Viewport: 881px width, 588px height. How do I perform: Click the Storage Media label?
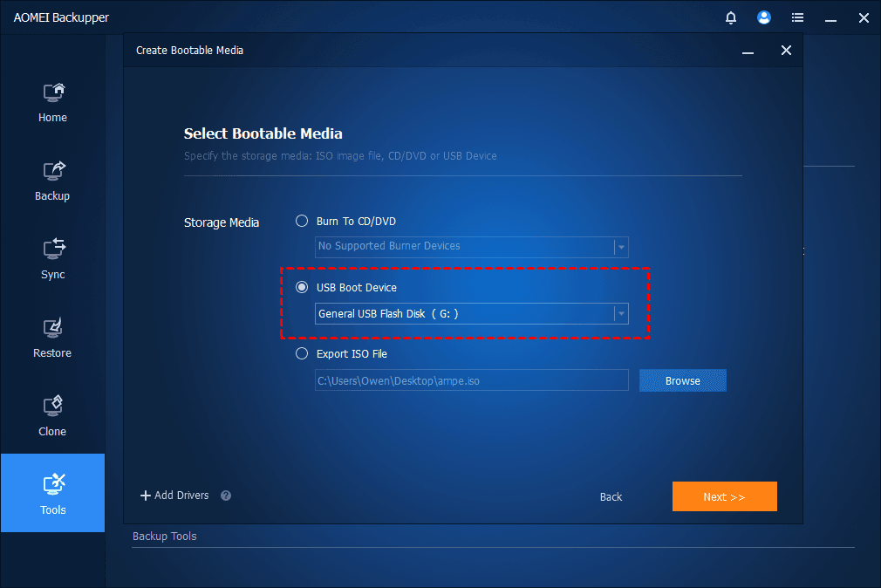pos(222,222)
